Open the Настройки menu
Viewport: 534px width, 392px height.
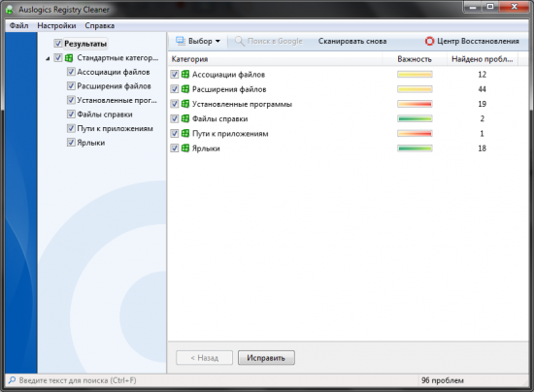coord(56,25)
